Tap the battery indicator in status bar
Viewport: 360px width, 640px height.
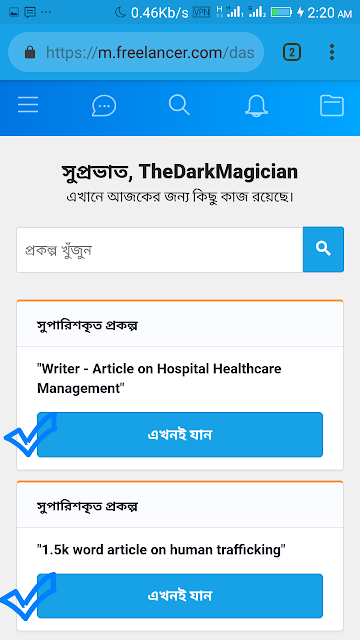pos(281,12)
